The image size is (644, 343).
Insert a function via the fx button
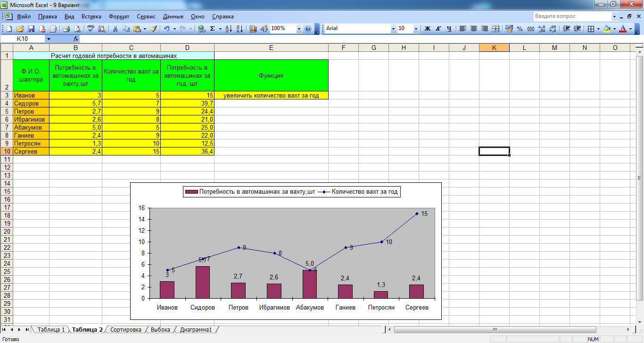pos(76,39)
